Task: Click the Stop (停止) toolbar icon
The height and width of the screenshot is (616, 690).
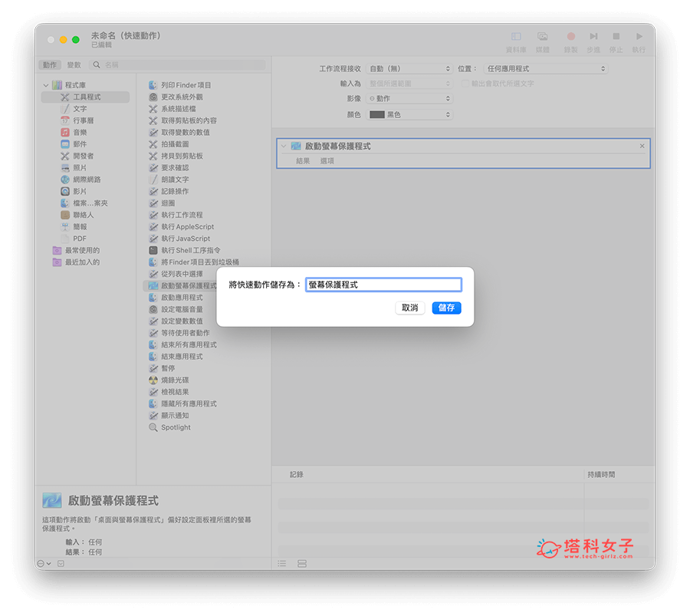Action: point(616,37)
